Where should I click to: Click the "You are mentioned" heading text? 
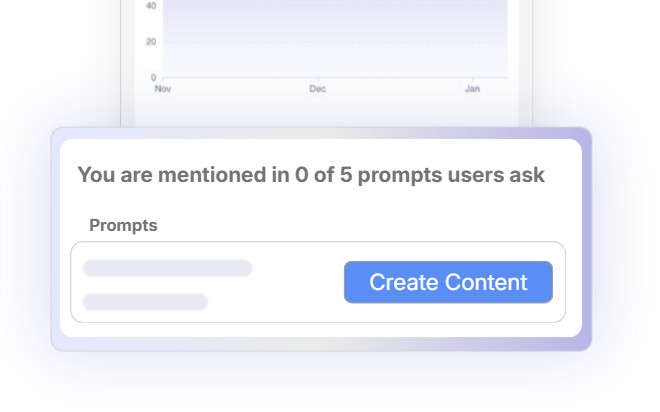point(311,175)
